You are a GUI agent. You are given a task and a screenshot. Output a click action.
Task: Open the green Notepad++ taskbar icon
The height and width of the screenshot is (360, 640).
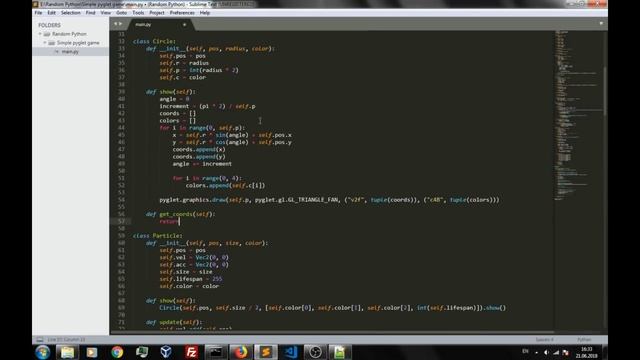tap(340, 352)
